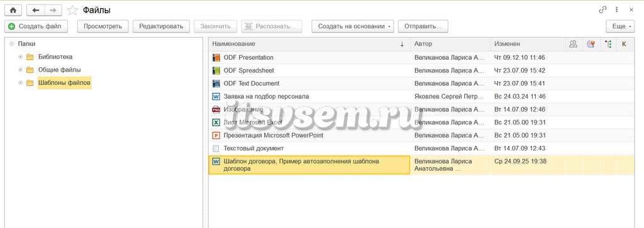Go to the Home page icon
This screenshot has width=644, height=228.
[13, 10]
